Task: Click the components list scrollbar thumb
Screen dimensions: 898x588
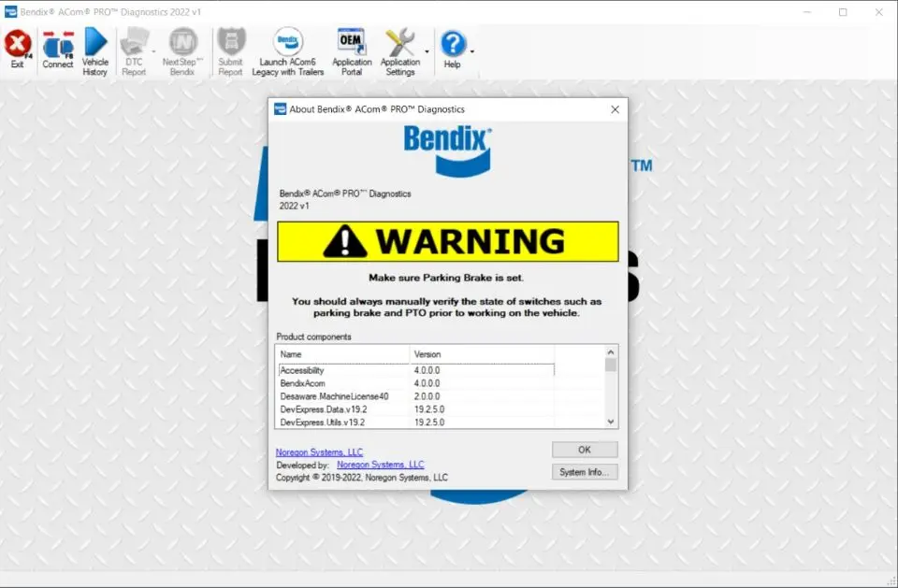Action: coord(611,365)
